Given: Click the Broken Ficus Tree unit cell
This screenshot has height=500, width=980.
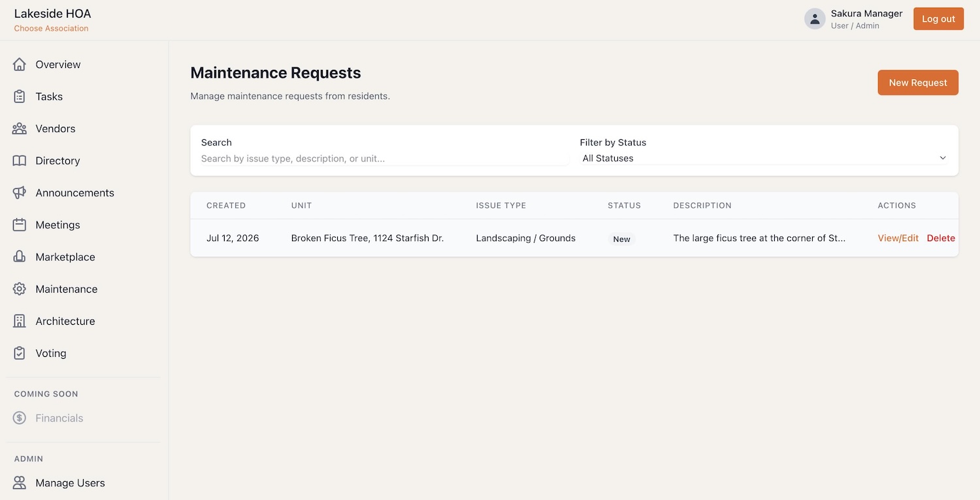Looking at the screenshot, I should (367, 238).
